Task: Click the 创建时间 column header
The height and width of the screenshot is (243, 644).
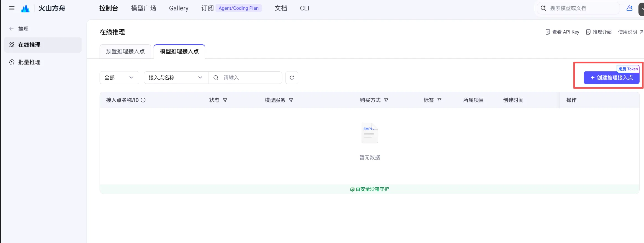Action: pyautogui.click(x=513, y=100)
